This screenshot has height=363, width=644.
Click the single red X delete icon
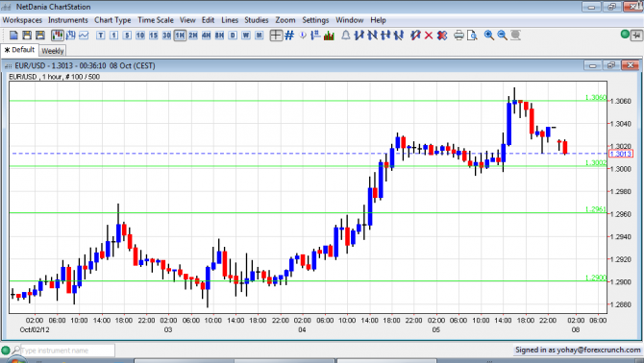click(429, 36)
